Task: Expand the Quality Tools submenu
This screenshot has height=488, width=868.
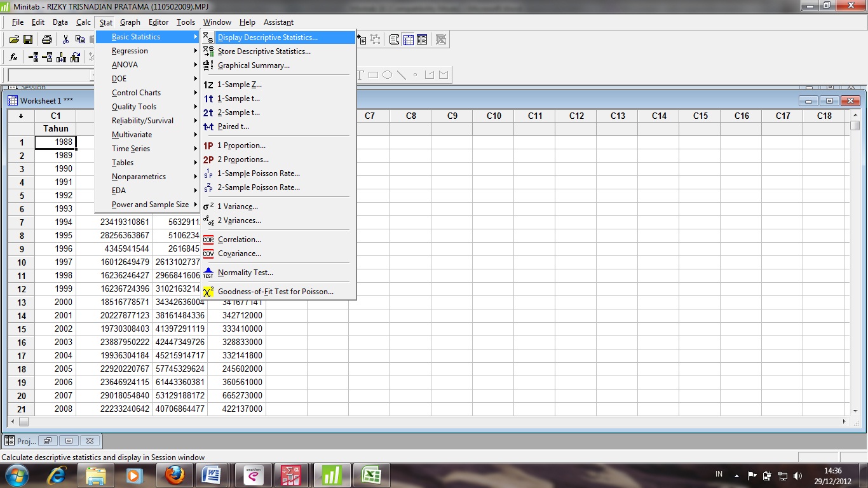Action: tap(147, 107)
